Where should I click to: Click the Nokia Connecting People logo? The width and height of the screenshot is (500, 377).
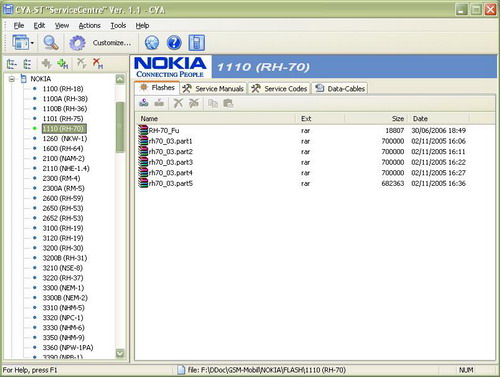tap(170, 67)
